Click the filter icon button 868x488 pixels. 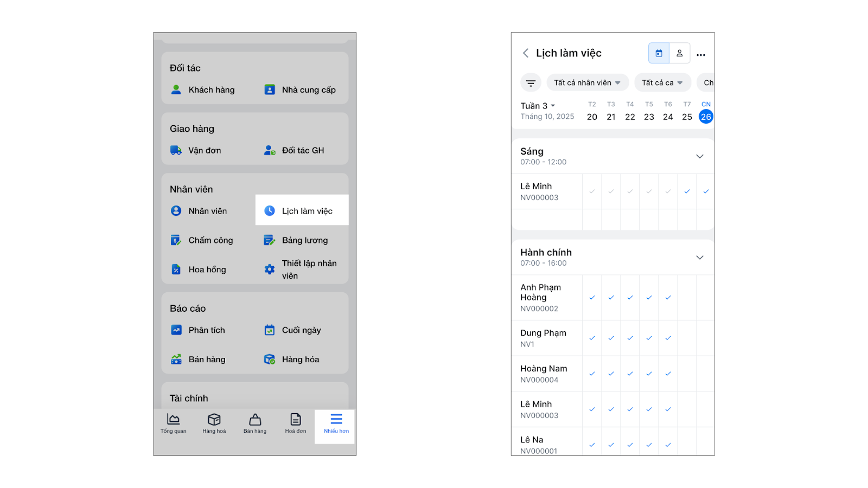click(531, 83)
